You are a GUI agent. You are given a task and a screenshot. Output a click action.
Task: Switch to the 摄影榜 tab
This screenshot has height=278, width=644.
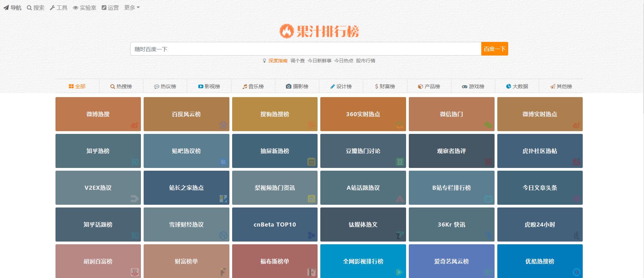pyautogui.click(x=297, y=86)
